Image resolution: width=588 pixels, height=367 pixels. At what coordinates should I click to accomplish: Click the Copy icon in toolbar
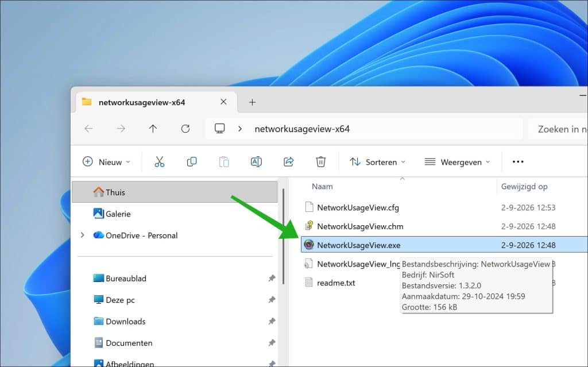point(192,162)
